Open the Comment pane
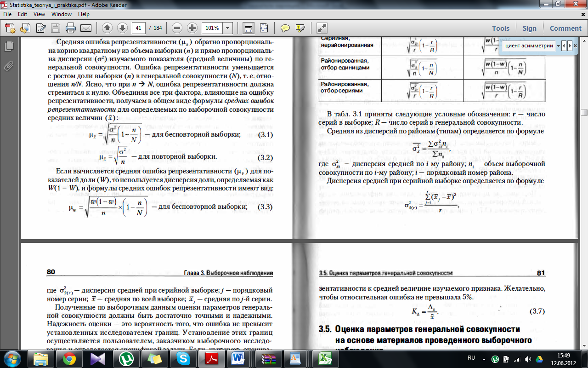This screenshot has width=588, height=368. pyautogui.click(x=565, y=28)
